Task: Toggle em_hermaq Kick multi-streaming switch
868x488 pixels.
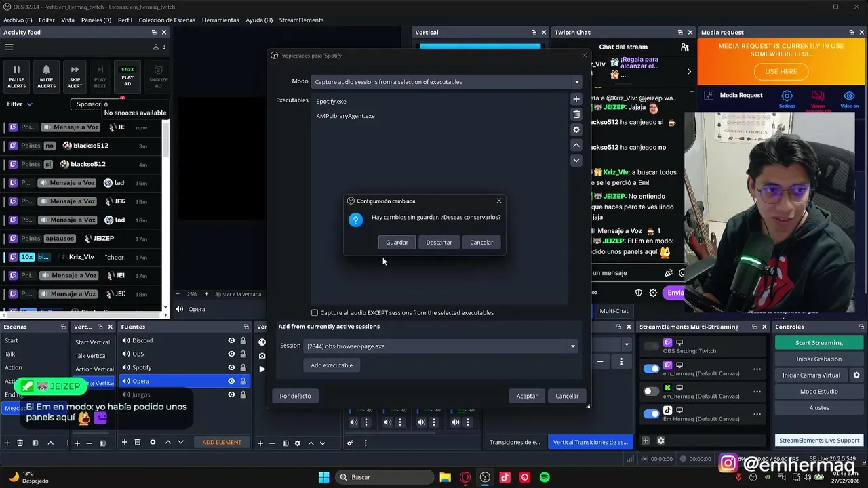Action: [x=651, y=391]
